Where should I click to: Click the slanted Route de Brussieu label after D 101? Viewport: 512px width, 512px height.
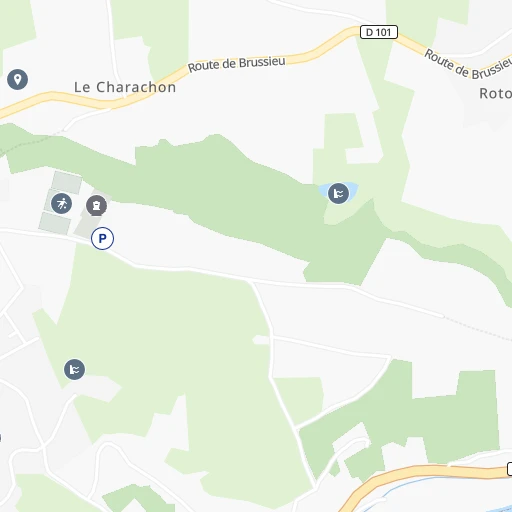(x=468, y=64)
